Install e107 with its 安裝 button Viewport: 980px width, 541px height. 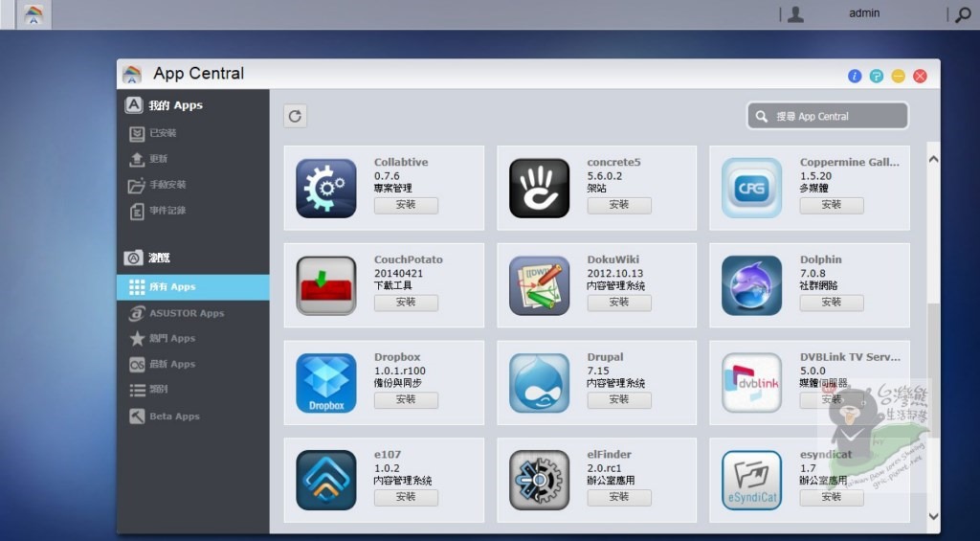click(x=406, y=497)
